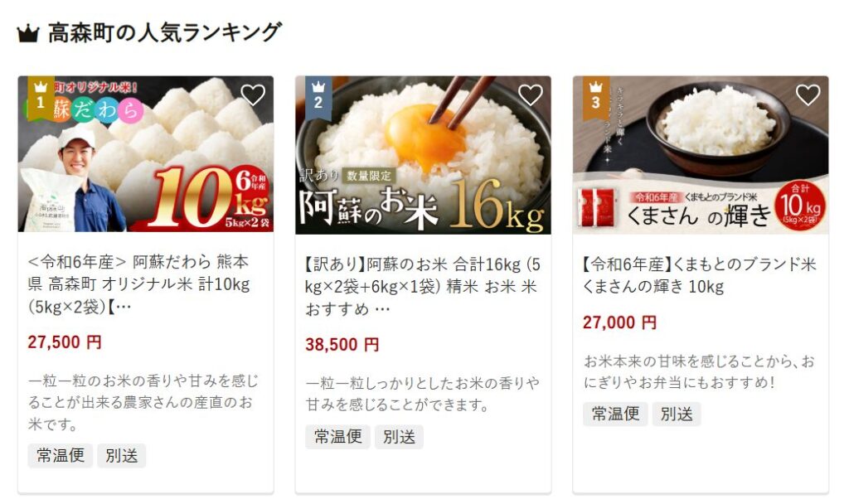This screenshot has height=504, width=849.
Task: Open the <令和6年産> 阿蘇だわら product title
Action: [138, 284]
